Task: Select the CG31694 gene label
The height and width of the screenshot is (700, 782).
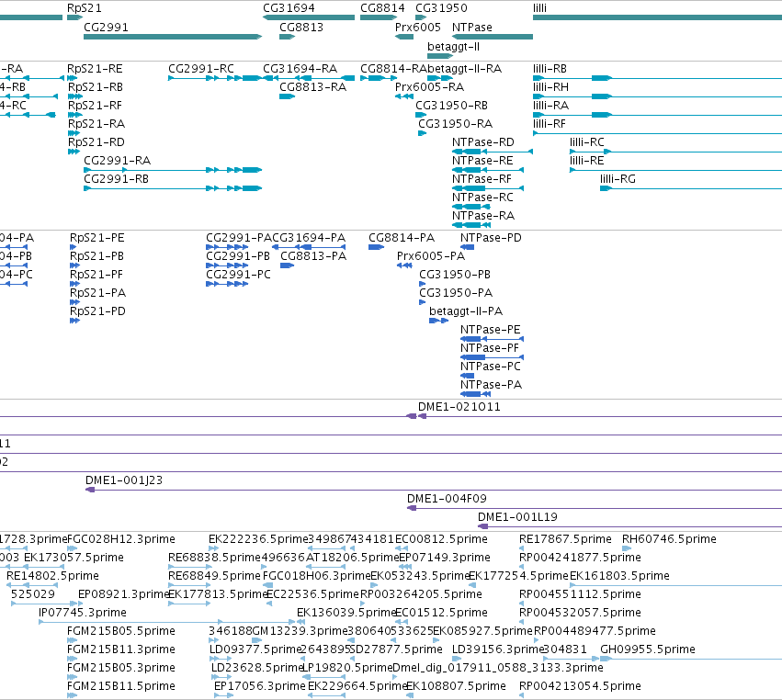Action: coord(289,8)
